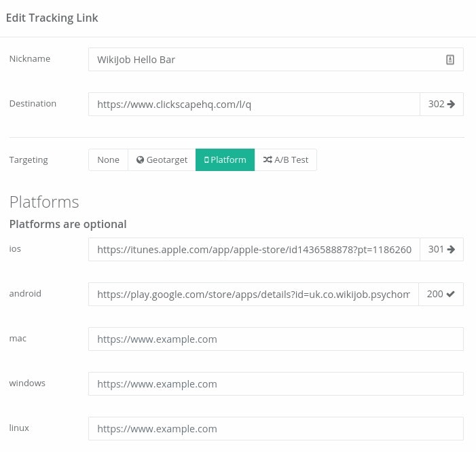Click the Nickname label

30,58
